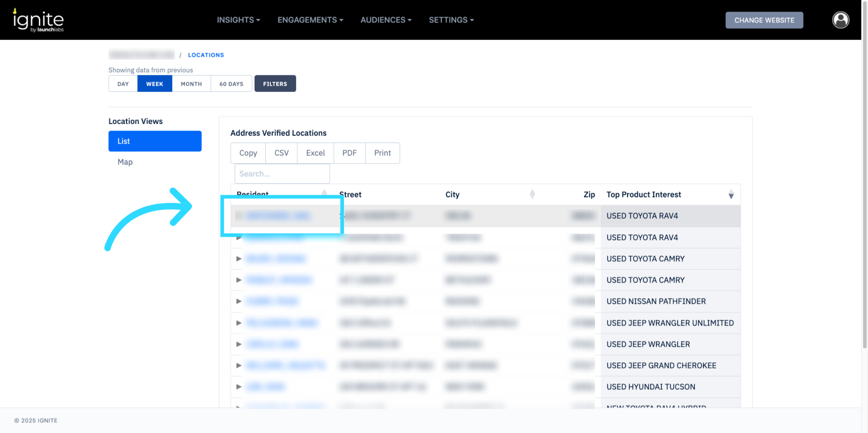Switch to the Map location view
Image resolution: width=868 pixels, height=433 pixels.
pos(125,162)
